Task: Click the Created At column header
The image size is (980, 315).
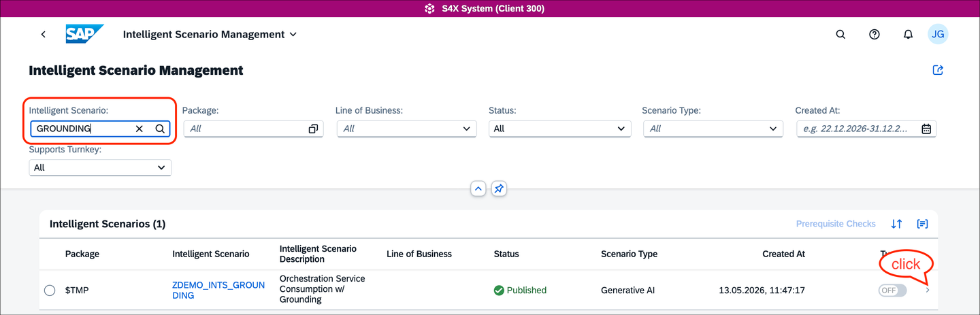Action: 784,254
